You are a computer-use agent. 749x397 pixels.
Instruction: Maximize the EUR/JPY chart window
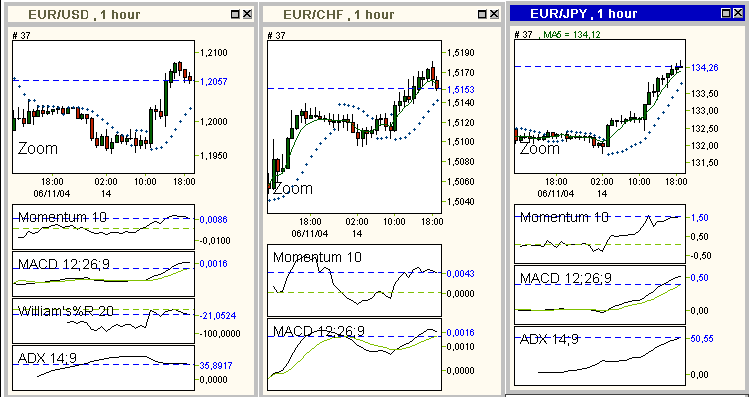(727, 13)
